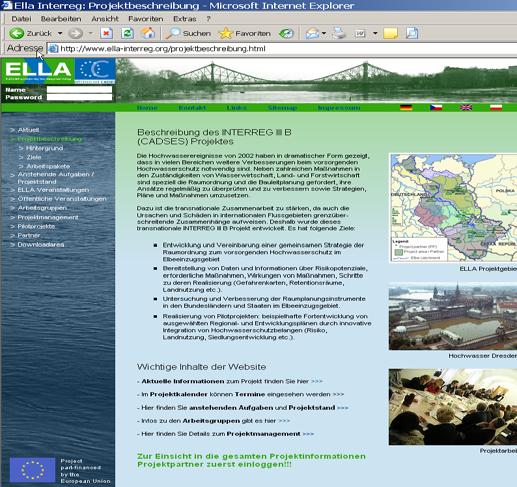This screenshot has width=517, height=487.
Task: Open the Extras menu
Action: point(185,19)
